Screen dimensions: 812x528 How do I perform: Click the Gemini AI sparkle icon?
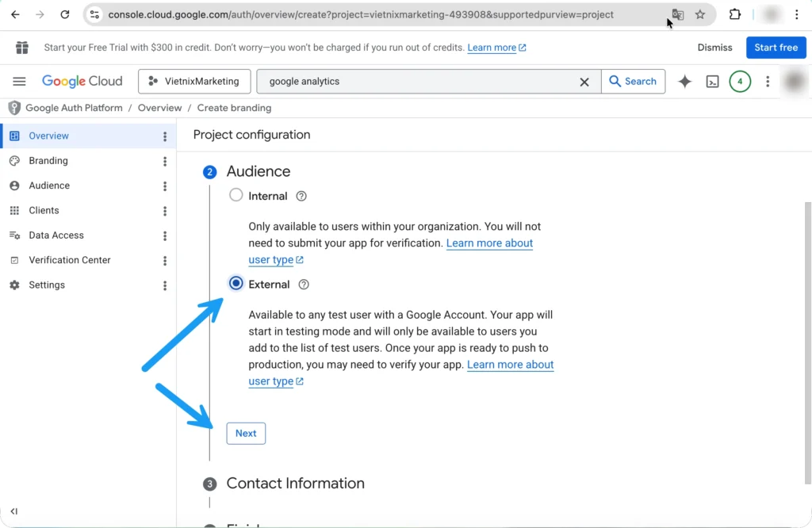tap(684, 82)
